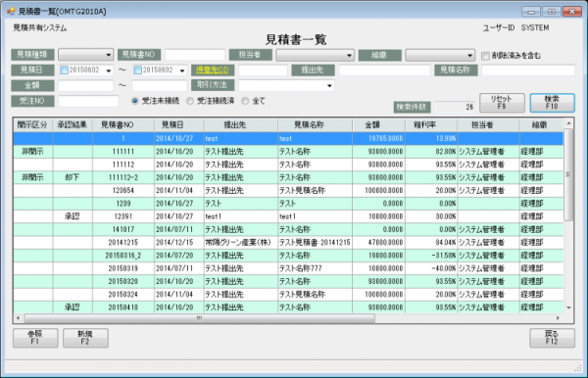The width and height of the screenshot is (588, 378).
Task: Click the 19765.0000 amount in selected row
Action: tap(378, 138)
